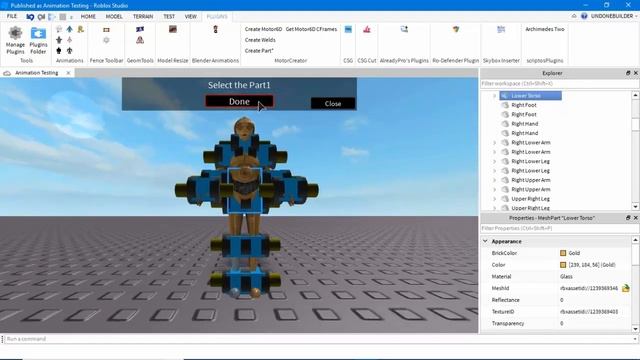
Task: Click the Color property swatch
Action: click(x=563, y=265)
